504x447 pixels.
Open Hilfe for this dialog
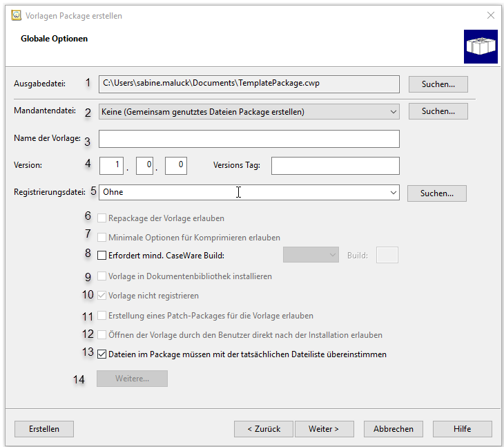coord(462,429)
